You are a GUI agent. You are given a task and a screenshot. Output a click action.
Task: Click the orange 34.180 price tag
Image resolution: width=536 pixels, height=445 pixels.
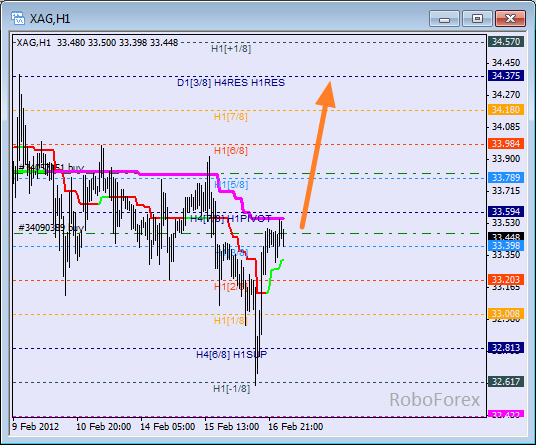[506, 110]
